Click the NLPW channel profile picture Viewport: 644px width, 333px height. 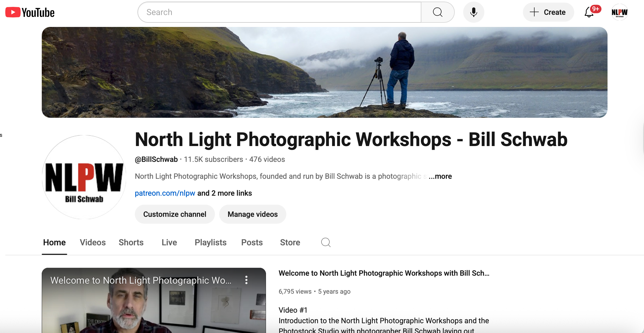(x=84, y=177)
